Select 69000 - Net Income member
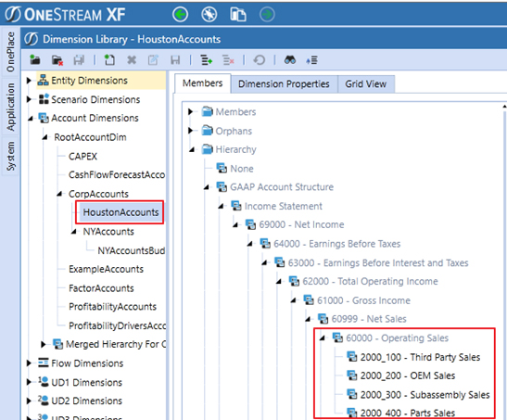 pos(301,224)
